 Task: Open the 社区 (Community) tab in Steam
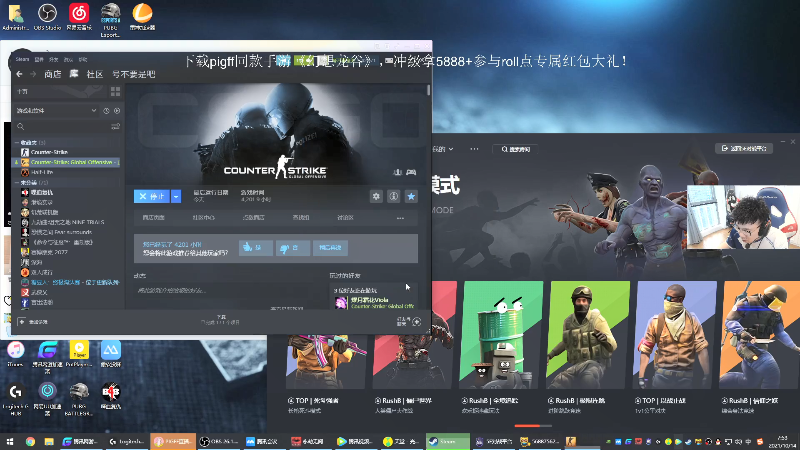(95, 74)
